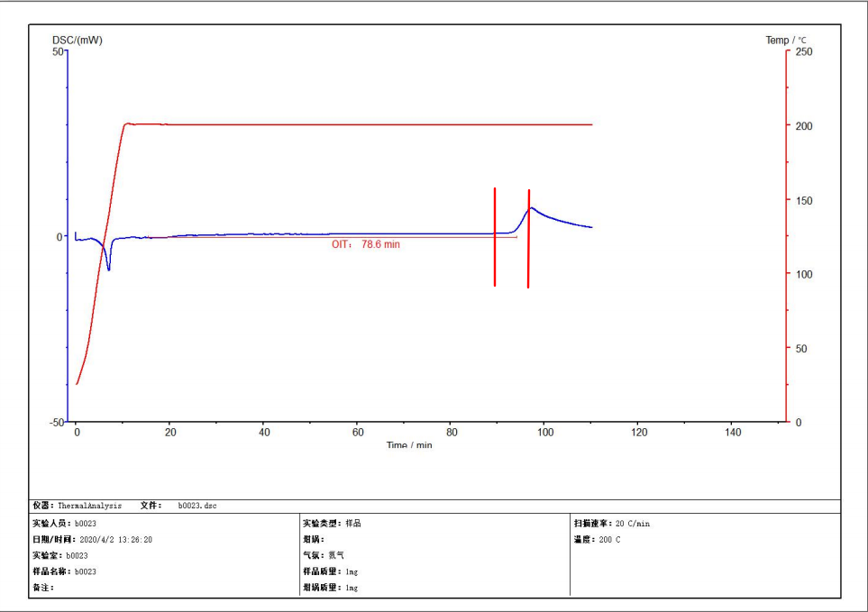Click the Time / min axis label
The image size is (868, 612).
(x=409, y=445)
